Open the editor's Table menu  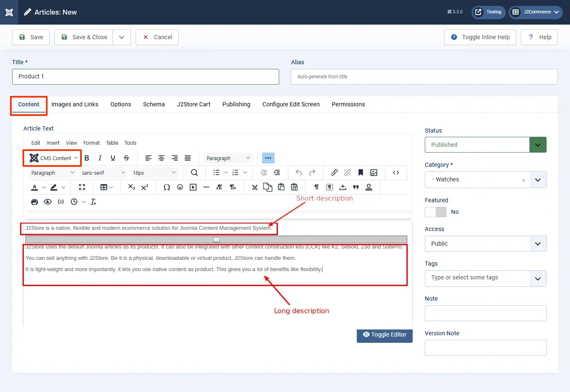[x=112, y=143]
